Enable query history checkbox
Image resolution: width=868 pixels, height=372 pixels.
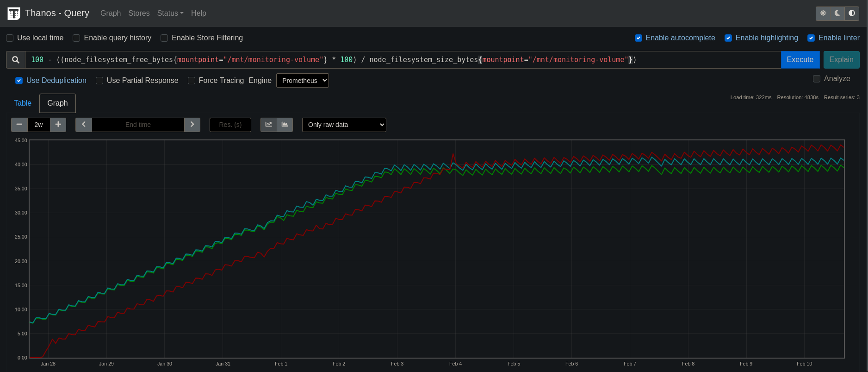click(76, 38)
